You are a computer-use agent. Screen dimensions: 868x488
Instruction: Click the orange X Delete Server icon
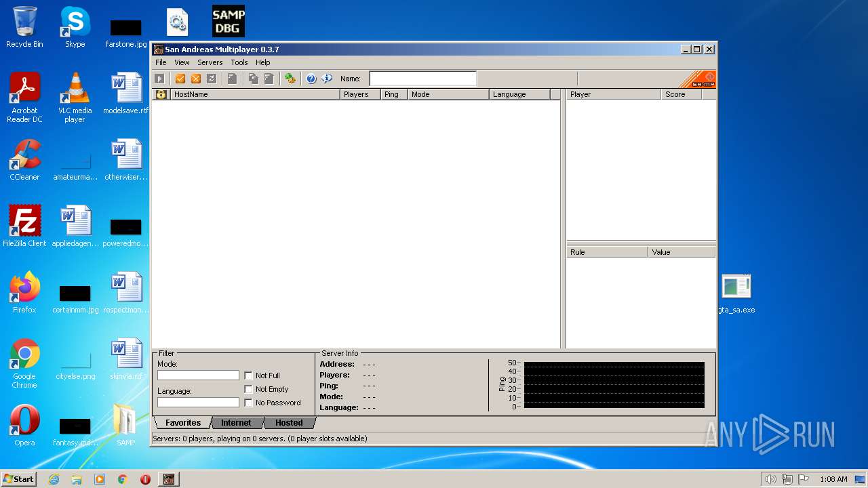click(x=196, y=79)
